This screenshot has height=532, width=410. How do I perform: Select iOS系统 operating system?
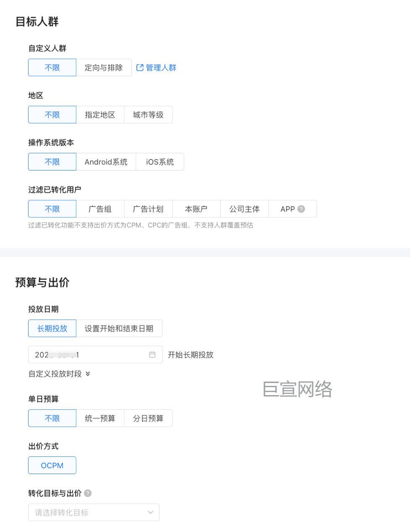(x=160, y=162)
